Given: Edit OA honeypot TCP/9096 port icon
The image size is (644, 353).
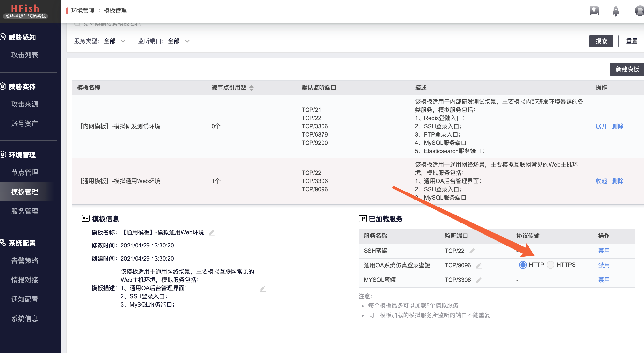Looking at the screenshot, I should [x=478, y=266].
